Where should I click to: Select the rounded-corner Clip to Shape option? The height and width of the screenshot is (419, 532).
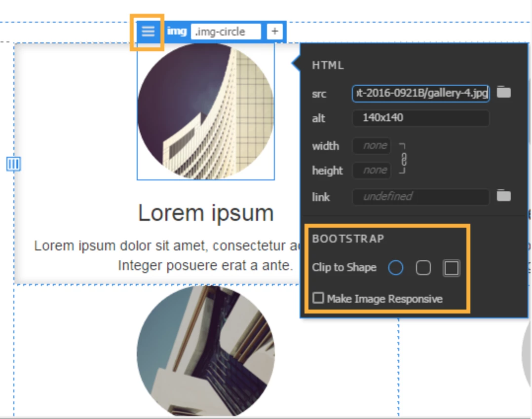click(423, 268)
